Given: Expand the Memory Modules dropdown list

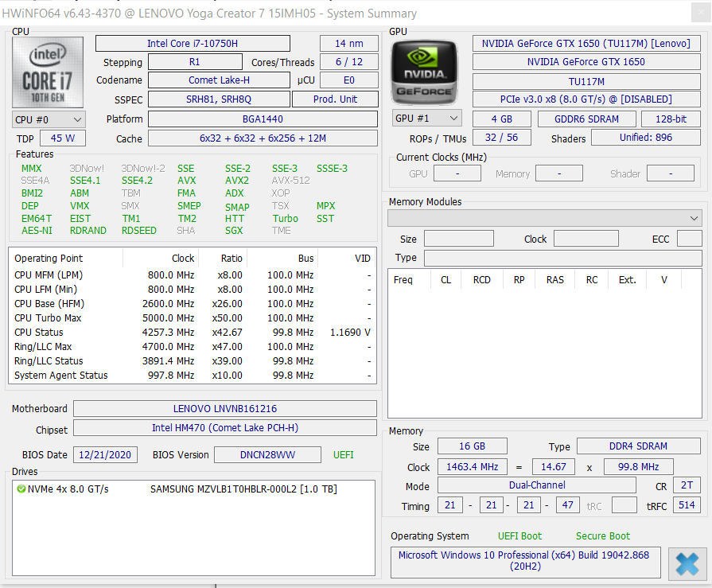Looking at the screenshot, I should pos(544,218).
